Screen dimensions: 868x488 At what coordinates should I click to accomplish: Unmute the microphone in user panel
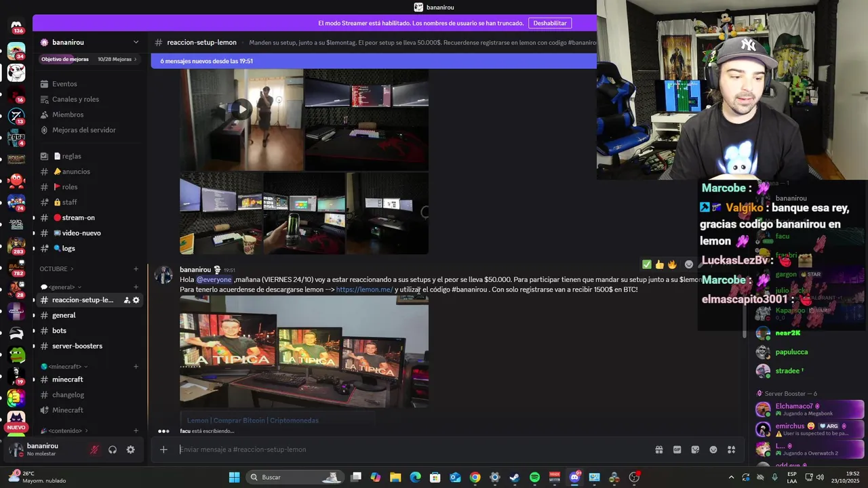tap(94, 449)
